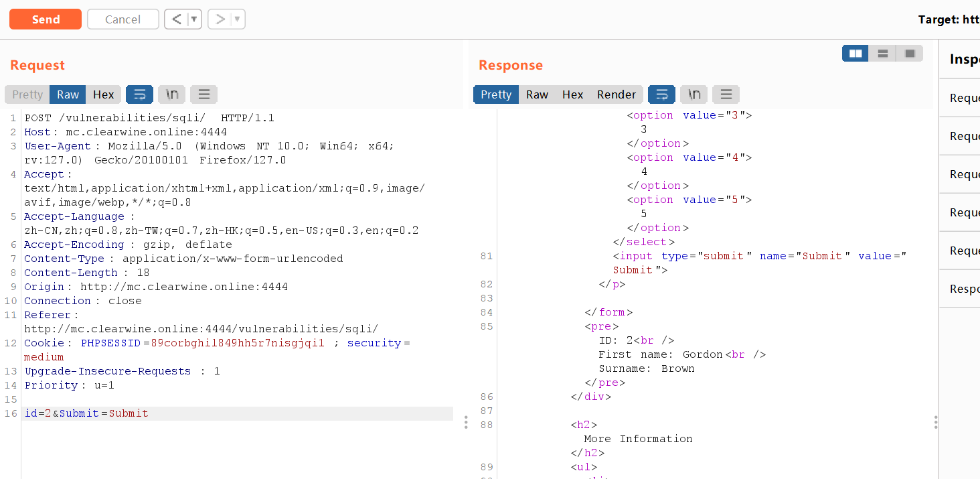Click the </form> closing tag
The width and height of the screenshot is (980, 479).
click(608, 312)
